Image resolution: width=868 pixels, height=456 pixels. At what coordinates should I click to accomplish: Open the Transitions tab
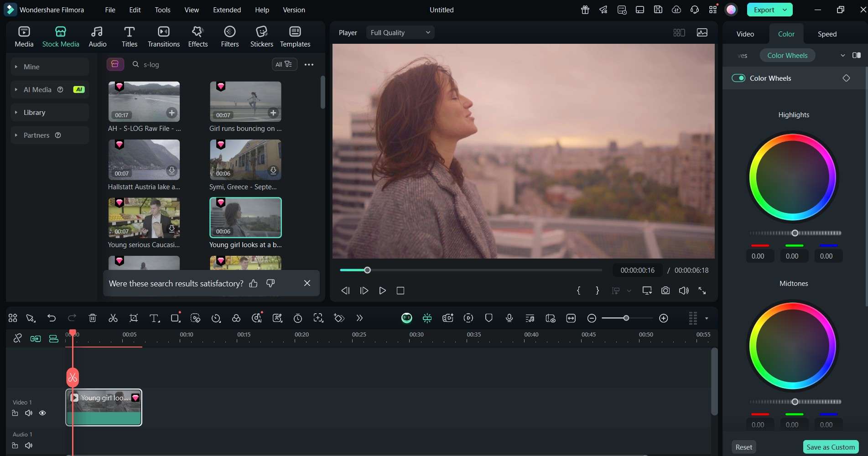tap(163, 36)
